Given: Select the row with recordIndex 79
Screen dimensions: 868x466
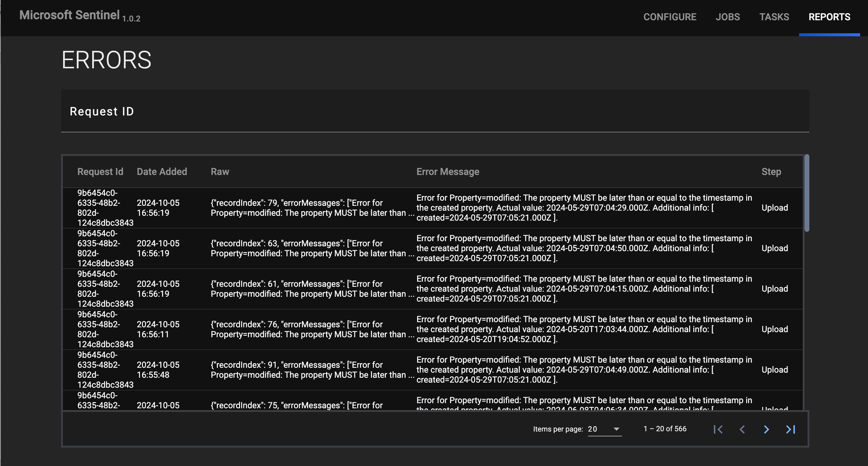Looking at the screenshot, I should coord(433,208).
